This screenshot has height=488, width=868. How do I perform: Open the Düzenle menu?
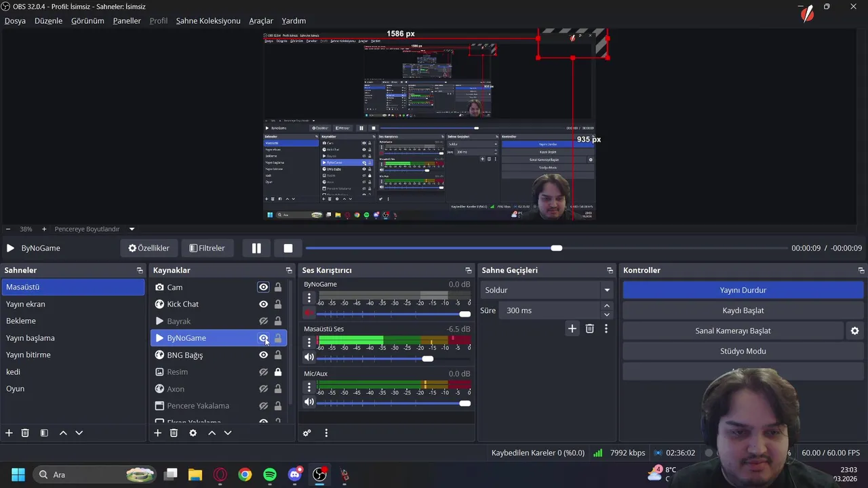point(48,21)
